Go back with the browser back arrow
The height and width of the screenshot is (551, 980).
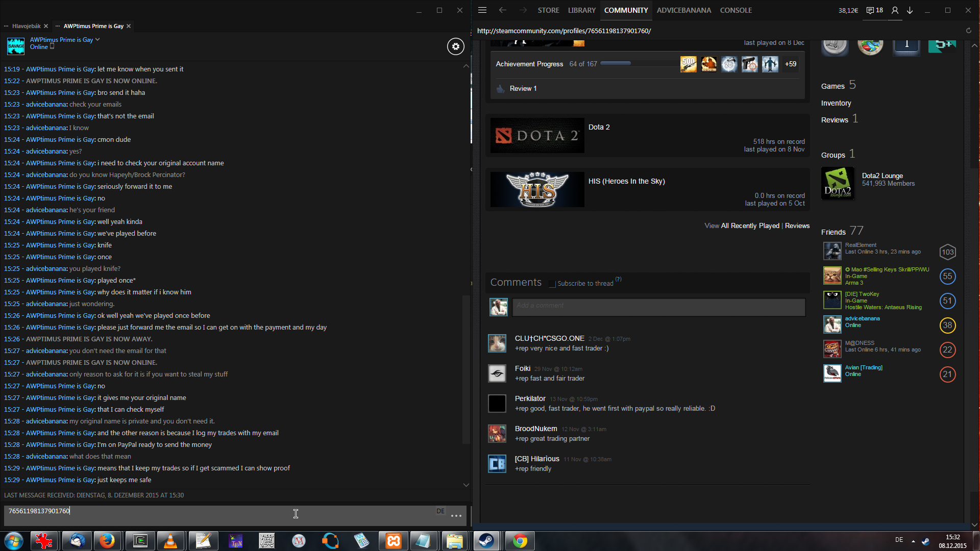point(503,10)
